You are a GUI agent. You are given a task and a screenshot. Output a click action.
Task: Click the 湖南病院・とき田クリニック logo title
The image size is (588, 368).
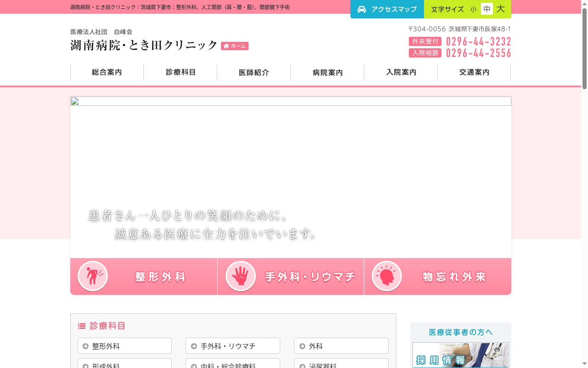(144, 45)
